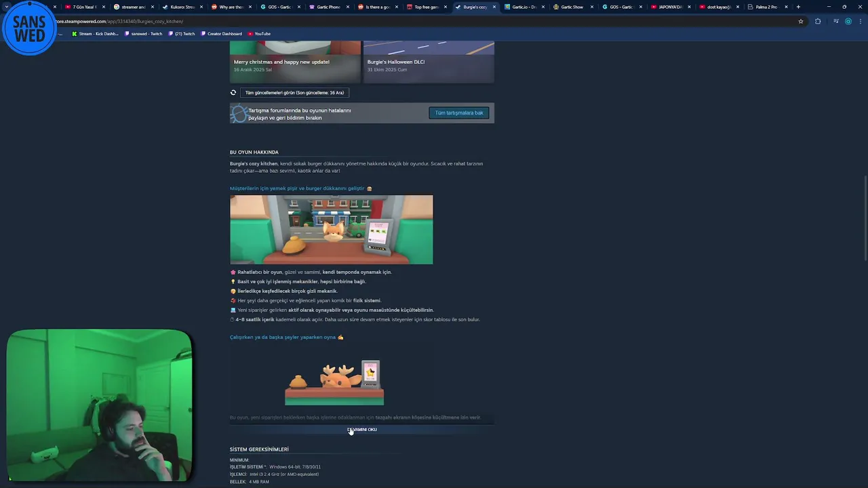This screenshot has width=868, height=488.
Task: Click the 'İŞLETİM SİSTEMİ' Windows 64-bit requirement line
Action: (x=275, y=467)
